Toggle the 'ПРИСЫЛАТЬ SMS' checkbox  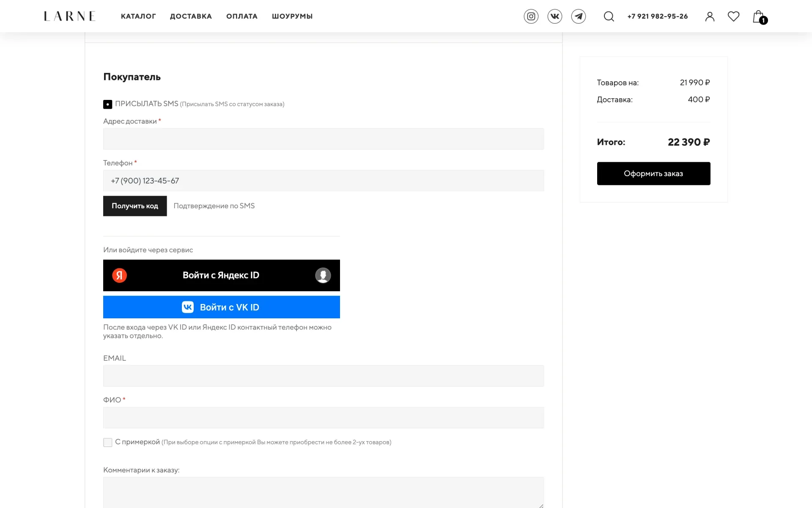point(108,104)
